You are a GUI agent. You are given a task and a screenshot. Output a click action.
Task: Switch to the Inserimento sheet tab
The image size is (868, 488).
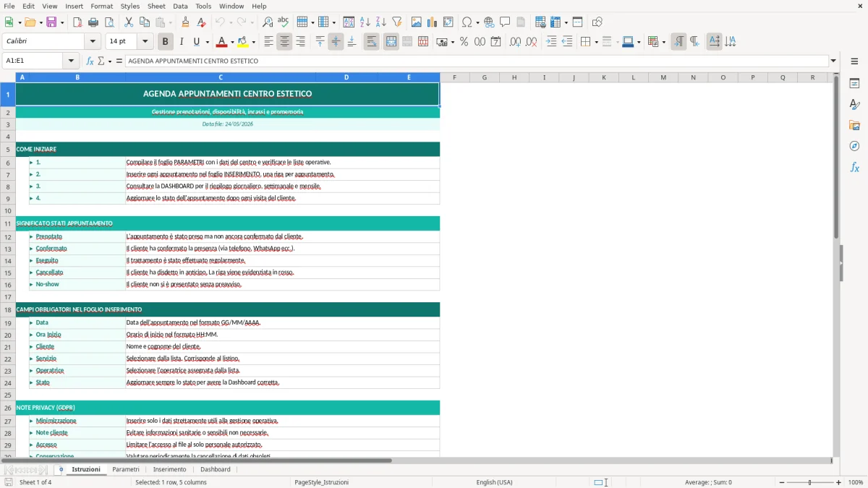[x=170, y=469]
